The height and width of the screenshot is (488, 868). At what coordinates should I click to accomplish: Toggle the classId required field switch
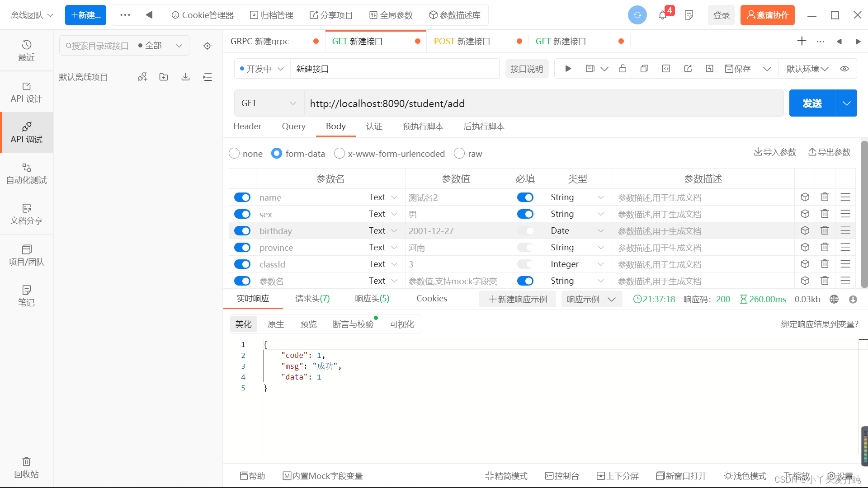coord(525,264)
